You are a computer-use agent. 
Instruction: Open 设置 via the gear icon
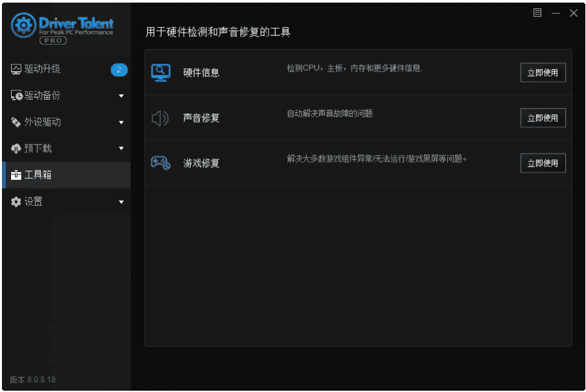click(16, 202)
